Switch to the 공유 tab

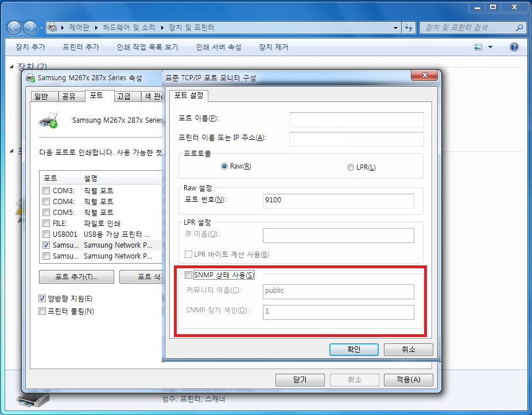click(x=72, y=96)
